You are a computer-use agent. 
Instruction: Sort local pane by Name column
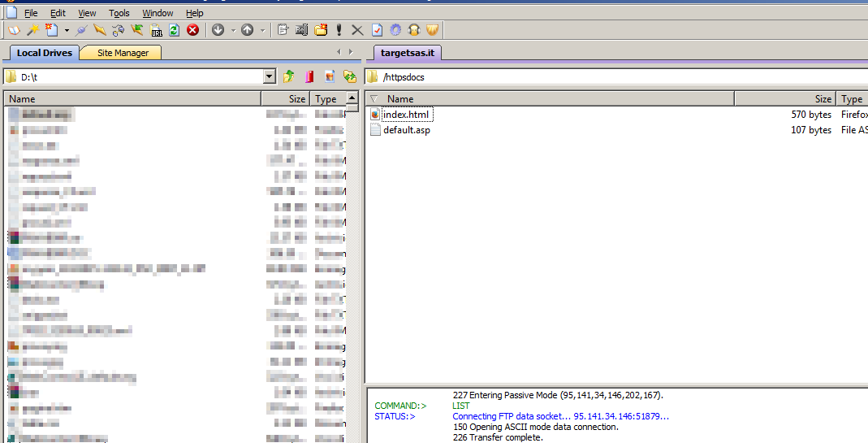tap(133, 98)
